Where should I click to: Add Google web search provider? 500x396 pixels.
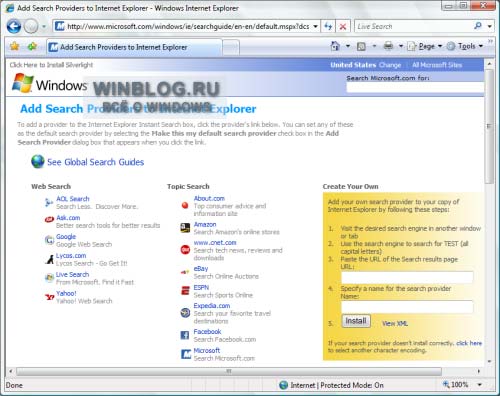[66, 237]
